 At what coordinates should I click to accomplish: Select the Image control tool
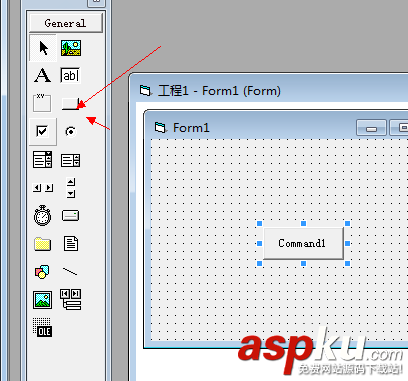[x=43, y=299]
